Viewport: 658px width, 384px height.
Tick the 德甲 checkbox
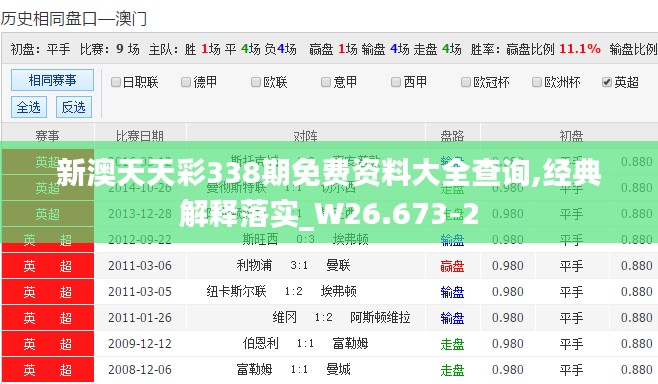(186, 82)
